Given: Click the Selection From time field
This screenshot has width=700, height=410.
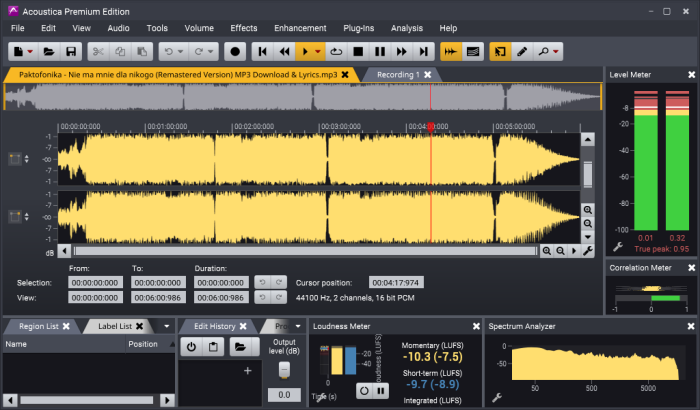Looking at the screenshot, I should [95, 282].
